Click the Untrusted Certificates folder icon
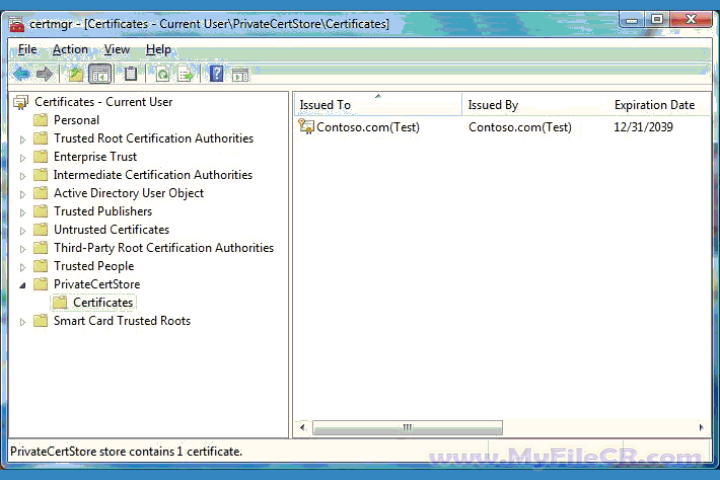 (x=41, y=229)
